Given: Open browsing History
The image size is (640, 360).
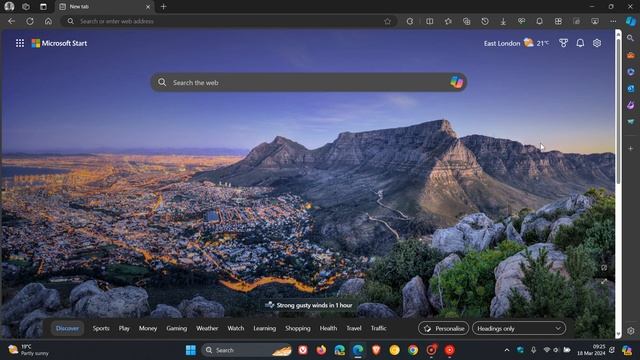Looking at the screenshot, I should tap(485, 21).
